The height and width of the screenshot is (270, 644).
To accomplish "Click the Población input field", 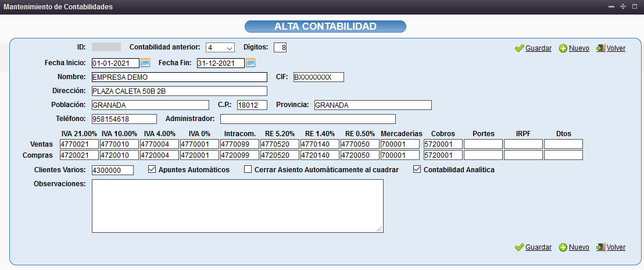I will (x=151, y=105).
